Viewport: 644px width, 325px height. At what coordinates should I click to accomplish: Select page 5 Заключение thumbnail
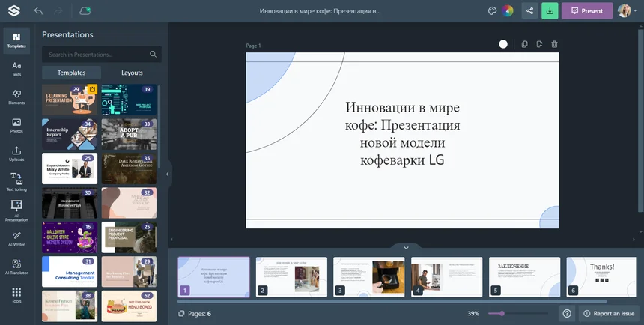[x=524, y=277]
